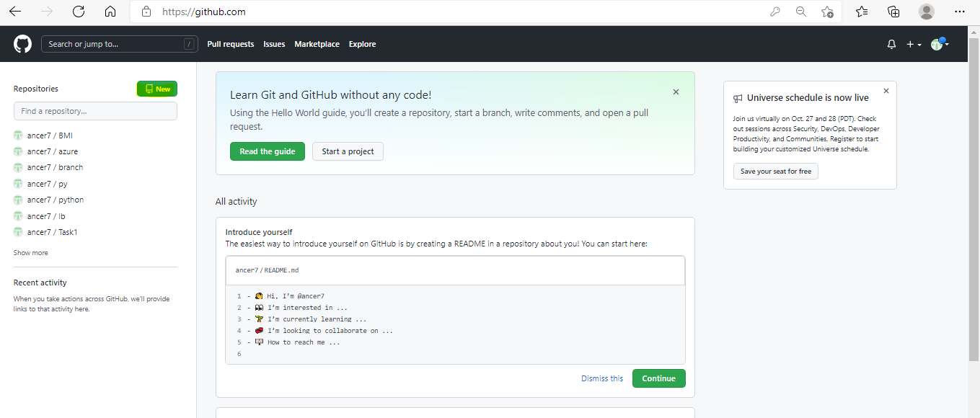Open the plus create-new dropdown
Screen dimensions: 980x418
point(914,45)
